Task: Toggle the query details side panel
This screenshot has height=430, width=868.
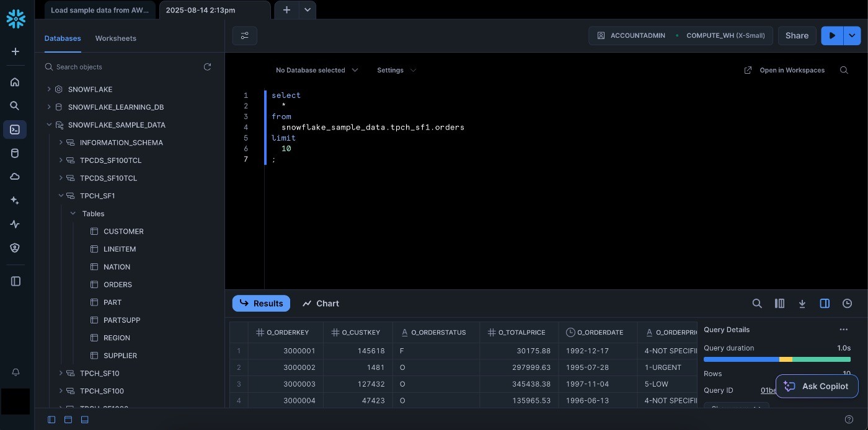Action: (x=825, y=304)
